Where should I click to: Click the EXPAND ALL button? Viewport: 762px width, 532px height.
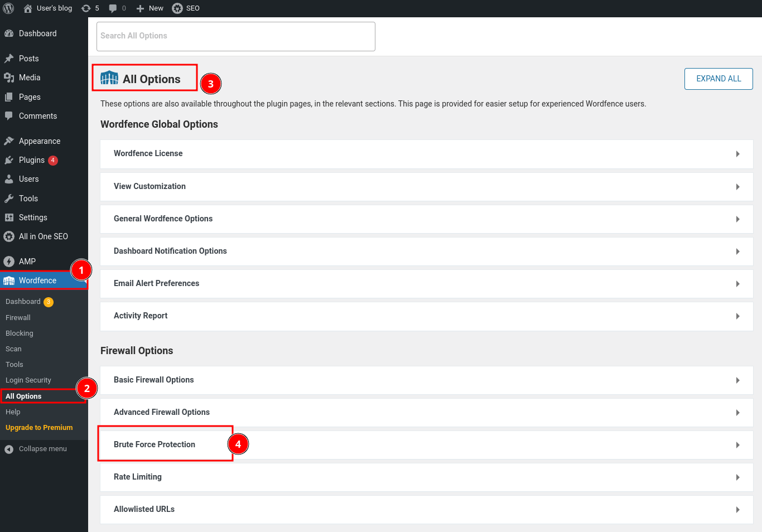coord(718,79)
